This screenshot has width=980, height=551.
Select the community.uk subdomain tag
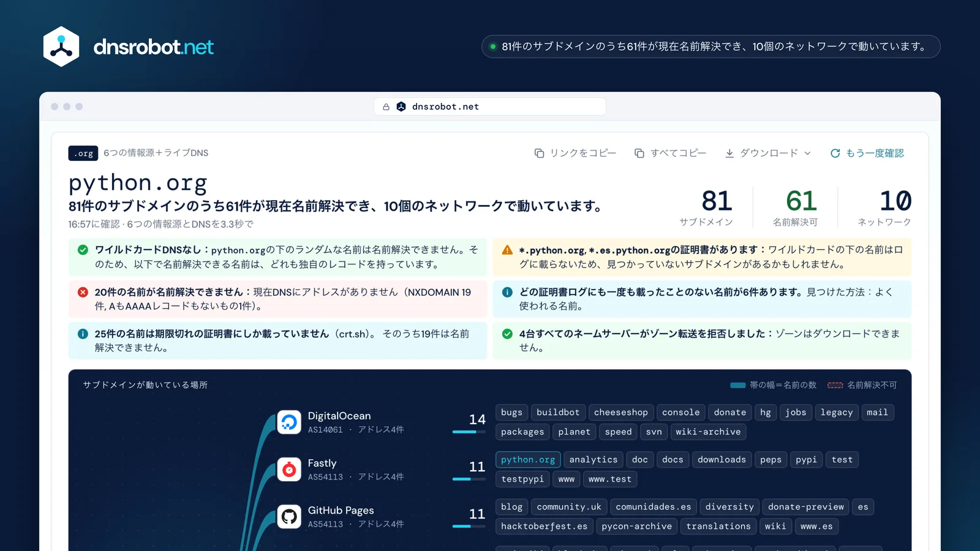coord(569,507)
